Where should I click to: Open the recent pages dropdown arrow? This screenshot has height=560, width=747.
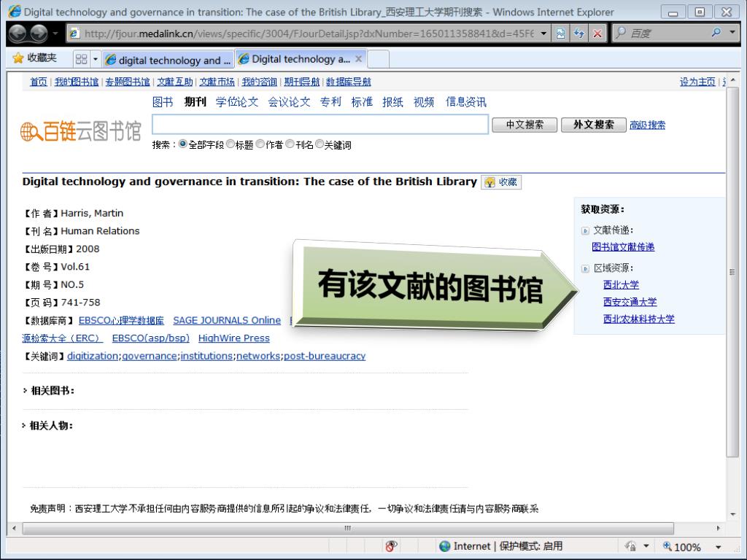pos(55,34)
